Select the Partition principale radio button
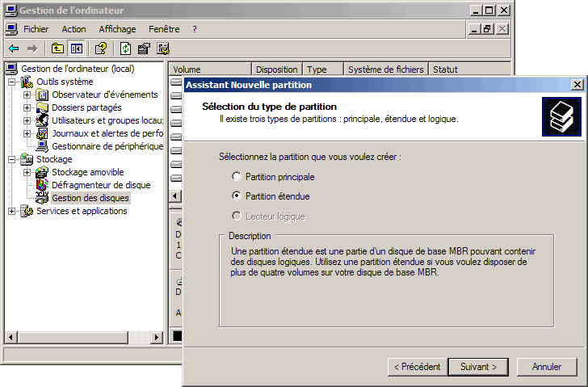This screenshot has height=387, width=588. 236,176
